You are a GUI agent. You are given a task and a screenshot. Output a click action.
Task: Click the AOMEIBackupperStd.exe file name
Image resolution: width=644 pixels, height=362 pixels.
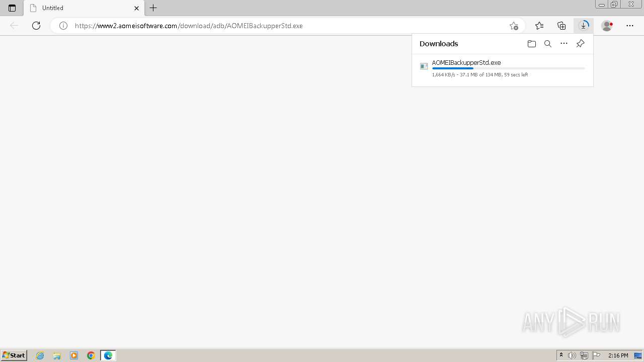coord(466,63)
